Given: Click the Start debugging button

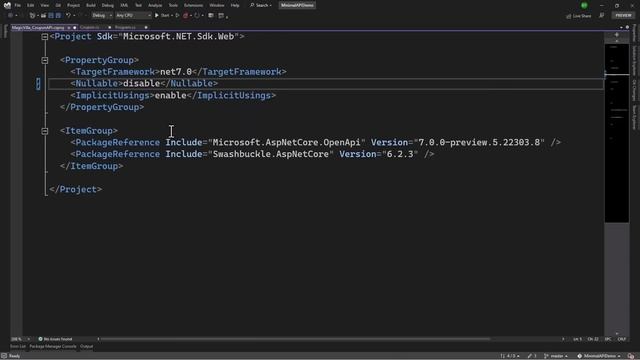Looking at the screenshot, I should pos(162,16).
